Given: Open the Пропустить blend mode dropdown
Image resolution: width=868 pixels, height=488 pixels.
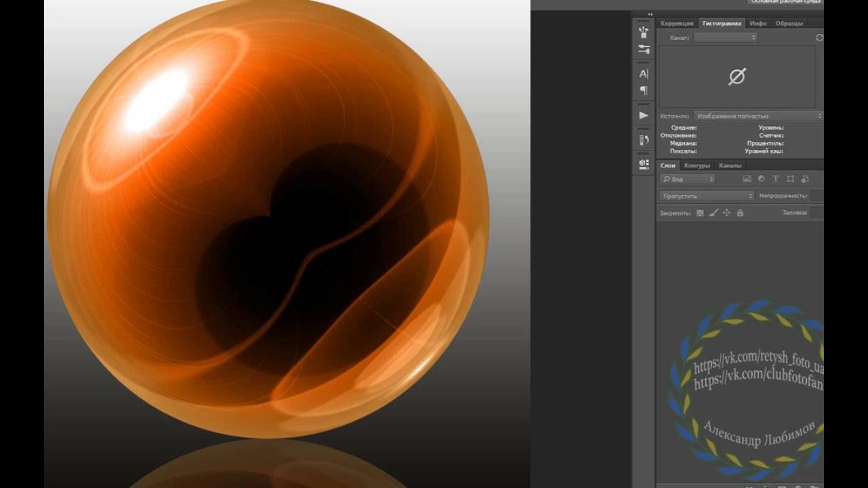Looking at the screenshot, I should (x=707, y=196).
